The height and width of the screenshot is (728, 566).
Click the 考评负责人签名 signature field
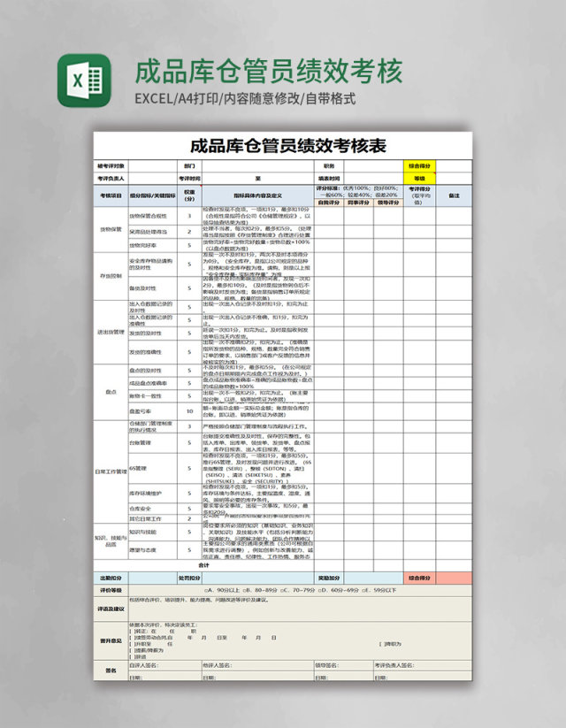click(x=423, y=666)
